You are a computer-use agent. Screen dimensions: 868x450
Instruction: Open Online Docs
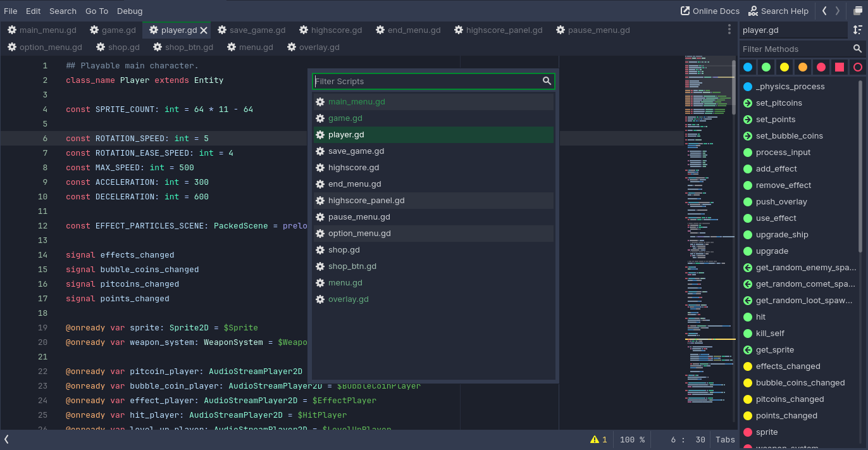(710, 11)
